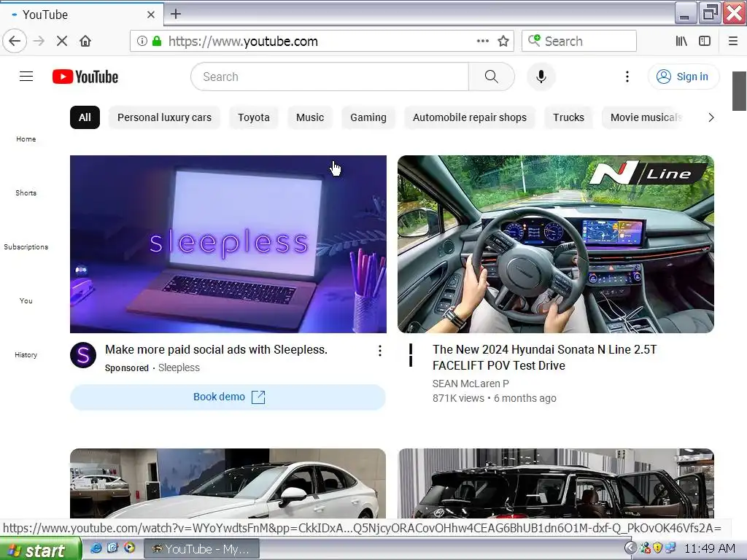Open the browser home page icon

(x=85, y=41)
